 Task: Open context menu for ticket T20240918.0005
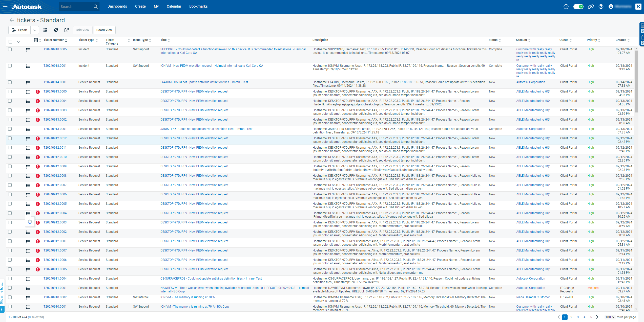(x=28, y=50)
